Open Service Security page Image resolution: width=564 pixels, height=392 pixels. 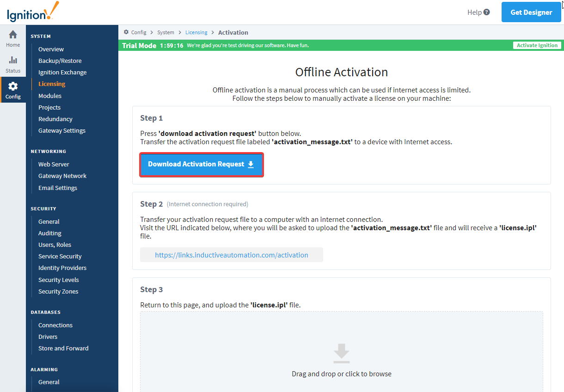pos(60,256)
